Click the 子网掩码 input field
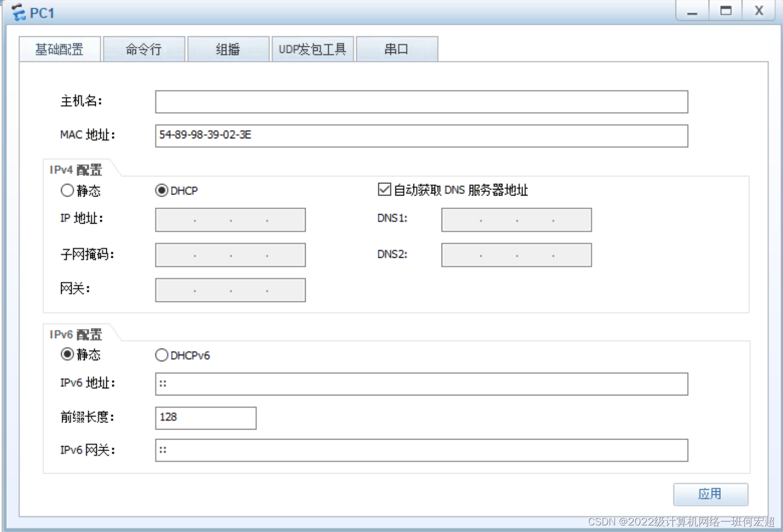783x532 pixels. pyautogui.click(x=230, y=254)
